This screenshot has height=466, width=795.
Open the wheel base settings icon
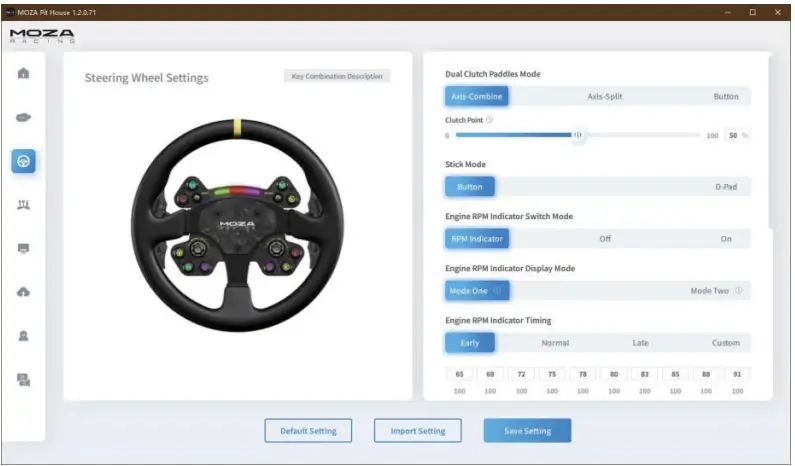click(x=23, y=118)
